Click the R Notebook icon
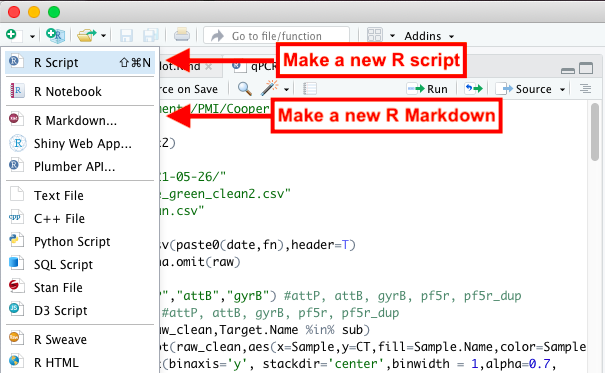The width and height of the screenshot is (605, 373). tap(17, 90)
